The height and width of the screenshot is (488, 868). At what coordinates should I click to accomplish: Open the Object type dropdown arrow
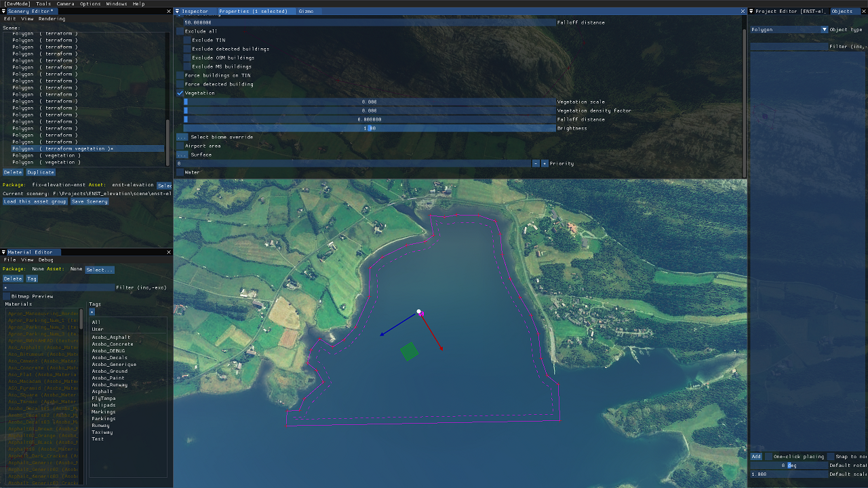pos(825,30)
